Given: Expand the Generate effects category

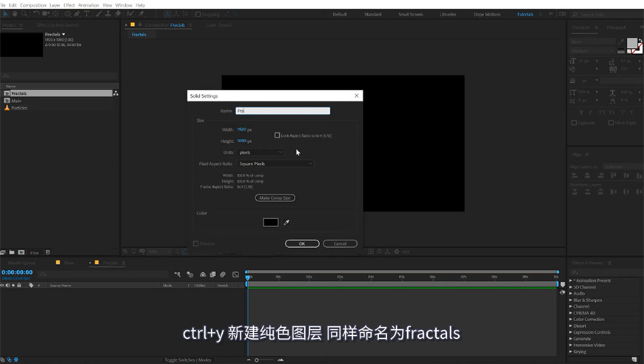Looking at the screenshot, I should point(571,339).
